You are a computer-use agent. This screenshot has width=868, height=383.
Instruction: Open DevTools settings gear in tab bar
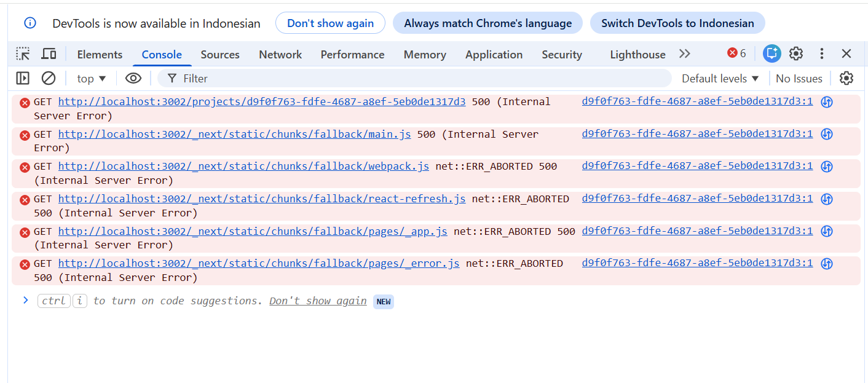point(796,53)
